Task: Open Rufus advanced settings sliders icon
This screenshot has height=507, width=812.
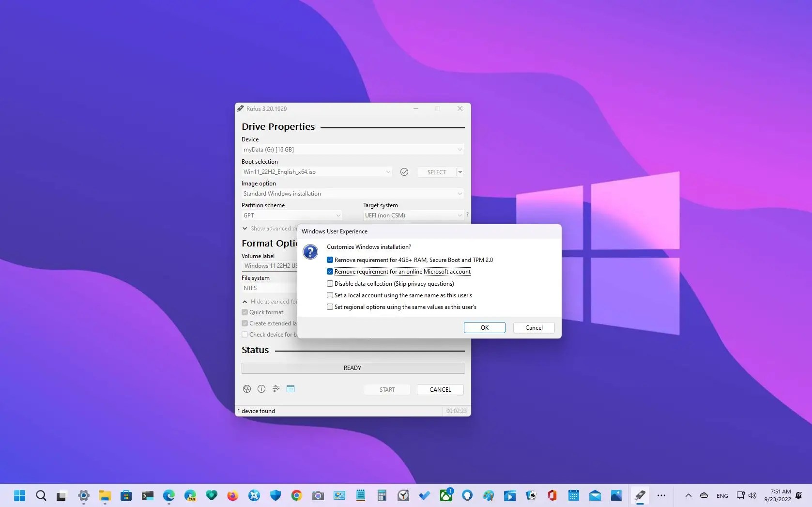Action: tap(276, 389)
